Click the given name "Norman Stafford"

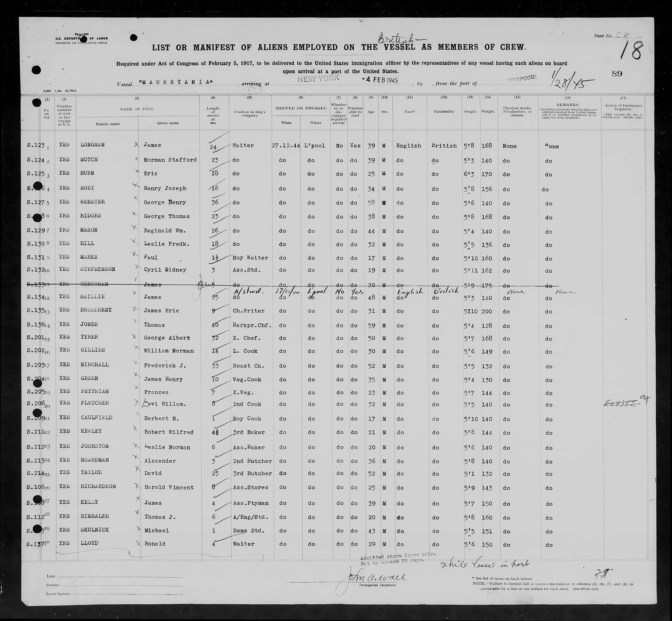(170, 160)
